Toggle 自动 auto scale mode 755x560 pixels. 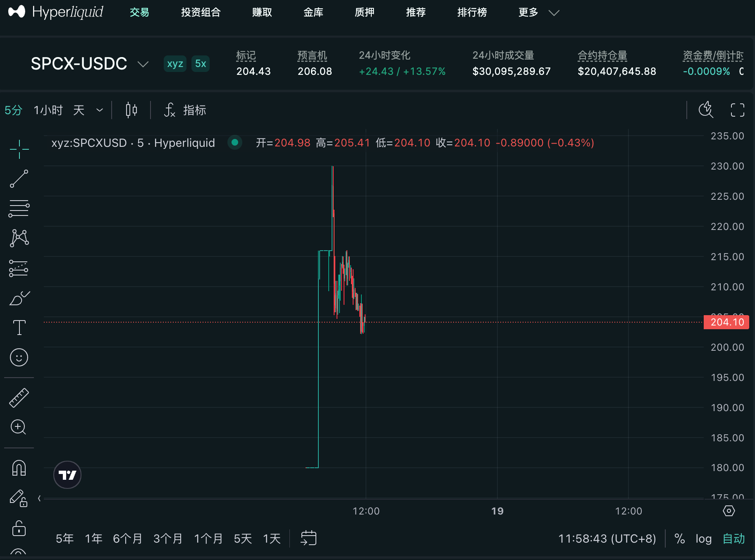(x=733, y=538)
